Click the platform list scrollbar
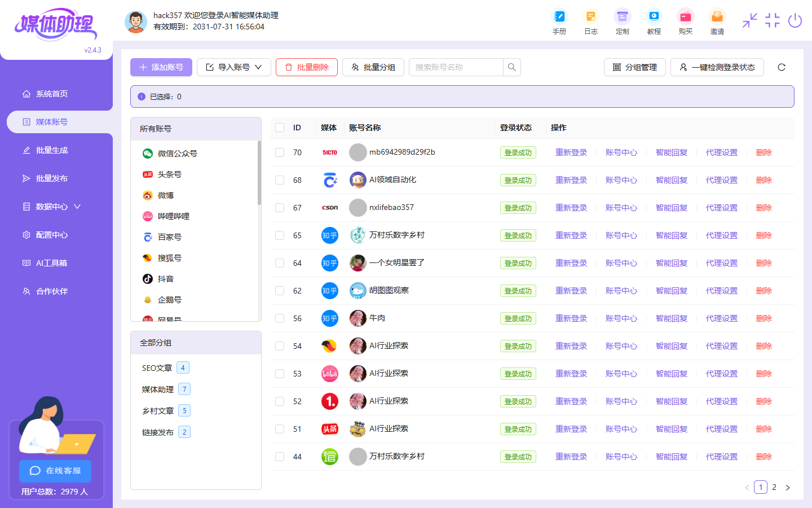The image size is (812, 508). 259,173
